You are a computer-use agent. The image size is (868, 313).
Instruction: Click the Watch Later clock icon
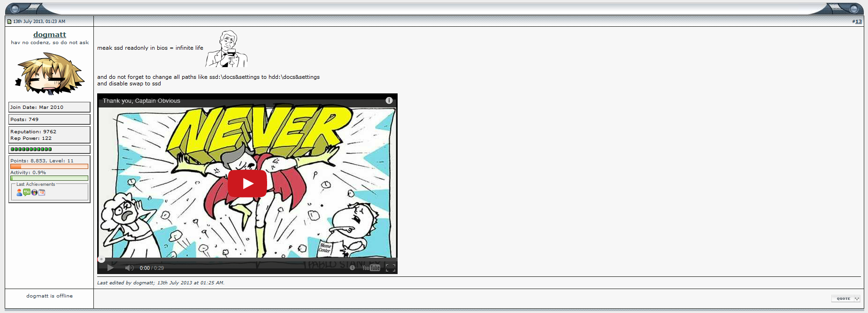(352, 268)
